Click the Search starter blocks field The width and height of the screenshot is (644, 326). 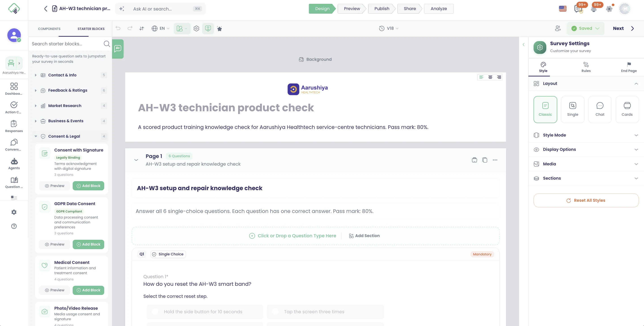pos(66,44)
